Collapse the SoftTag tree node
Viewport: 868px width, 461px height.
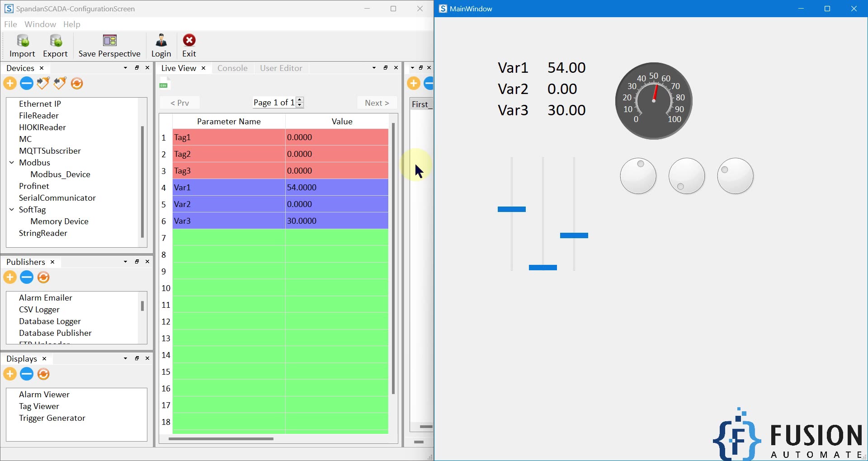(x=11, y=209)
